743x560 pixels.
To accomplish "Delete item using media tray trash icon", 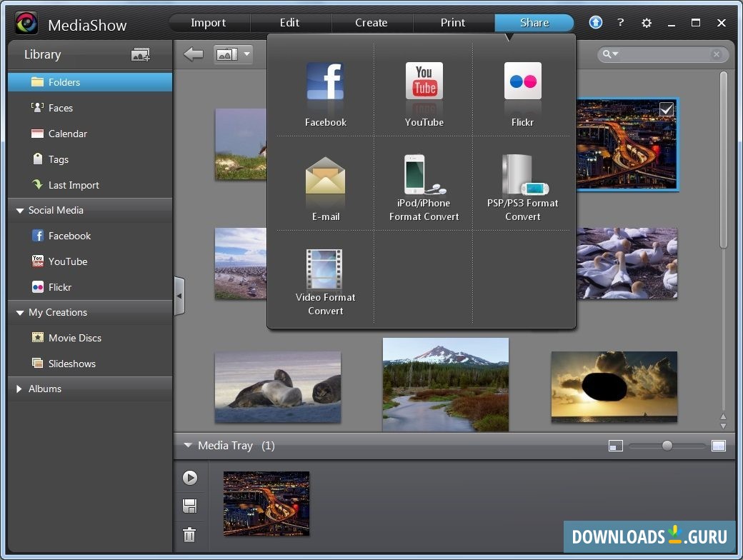I will 189,534.
